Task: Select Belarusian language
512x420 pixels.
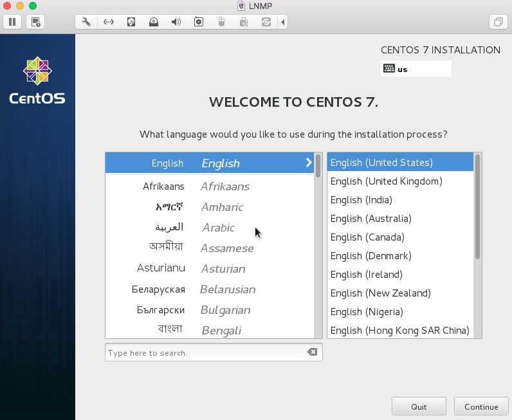Action: pyautogui.click(x=209, y=289)
